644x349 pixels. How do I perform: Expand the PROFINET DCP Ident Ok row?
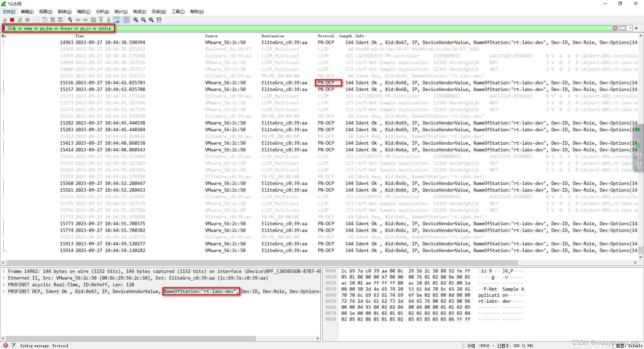tap(4, 291)
